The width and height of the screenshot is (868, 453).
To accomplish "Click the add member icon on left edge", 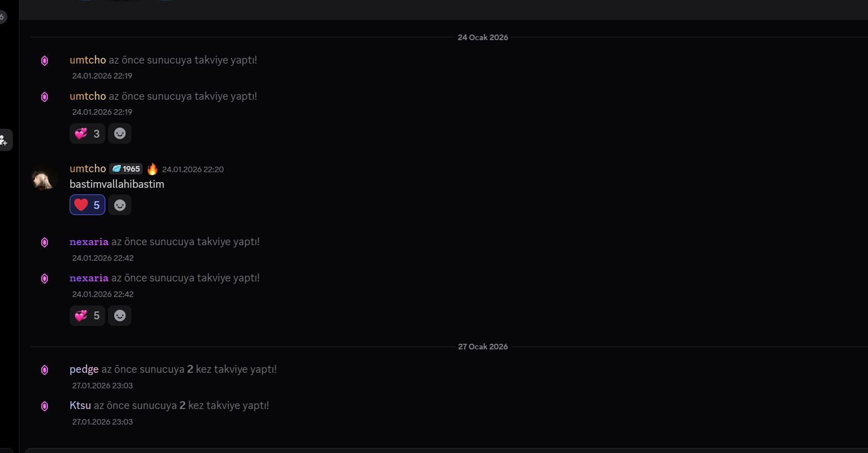I will point(4,140).
